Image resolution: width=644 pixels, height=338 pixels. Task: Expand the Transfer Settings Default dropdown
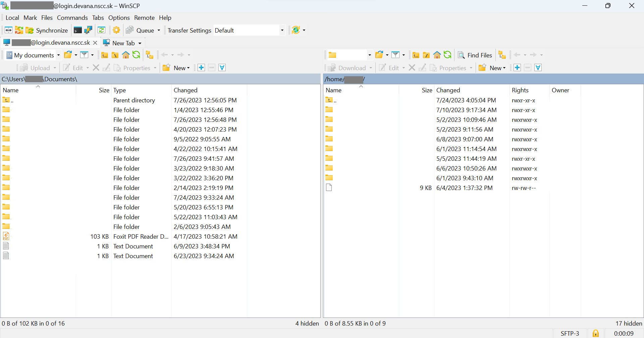point(282,30)
